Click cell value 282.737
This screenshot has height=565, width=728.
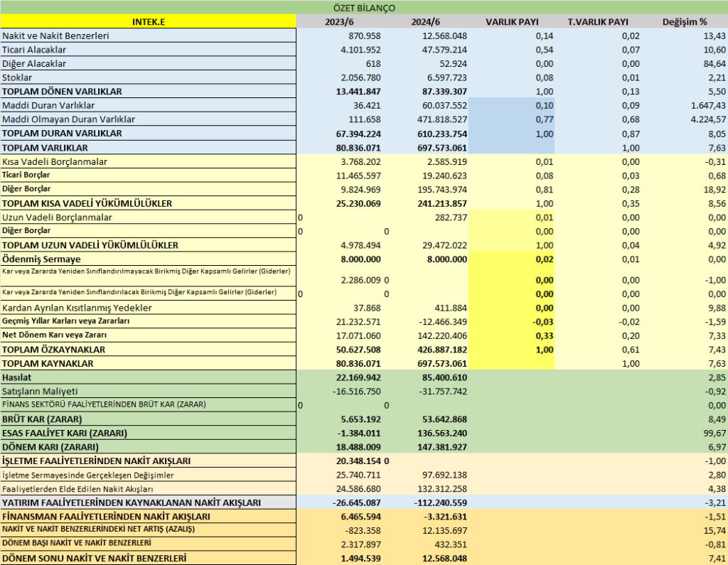[x=451, y=217]
